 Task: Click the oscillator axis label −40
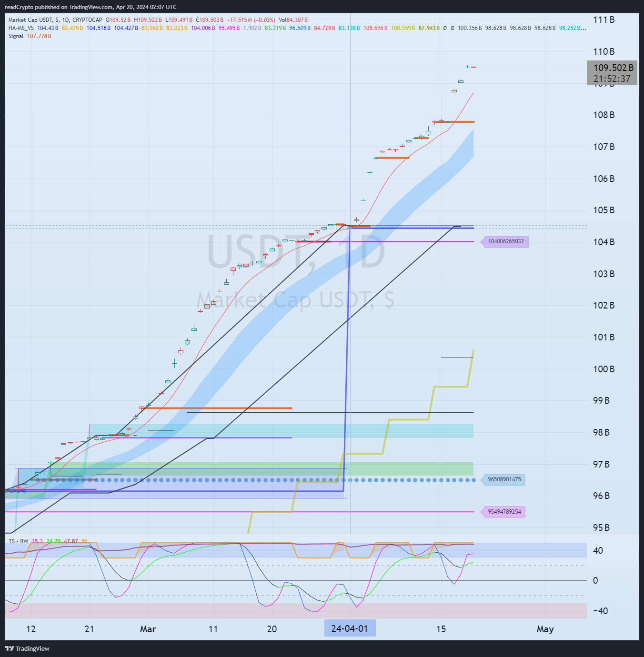(x=601, y=611)
